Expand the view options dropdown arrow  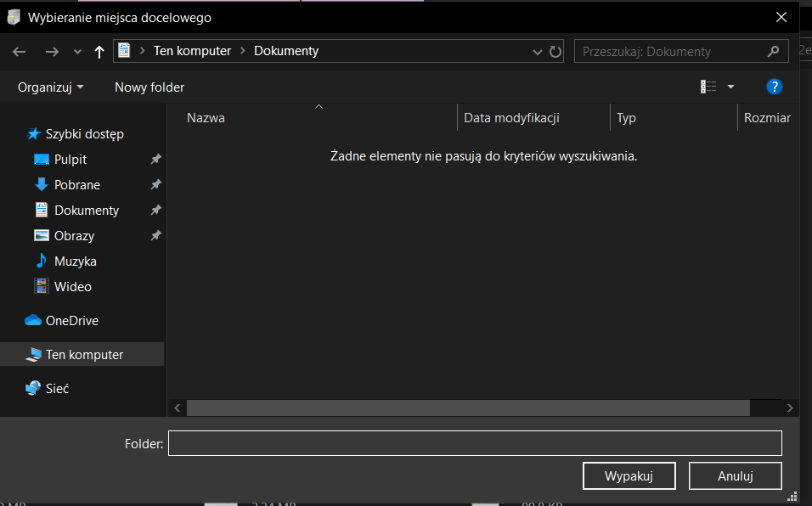730,87
